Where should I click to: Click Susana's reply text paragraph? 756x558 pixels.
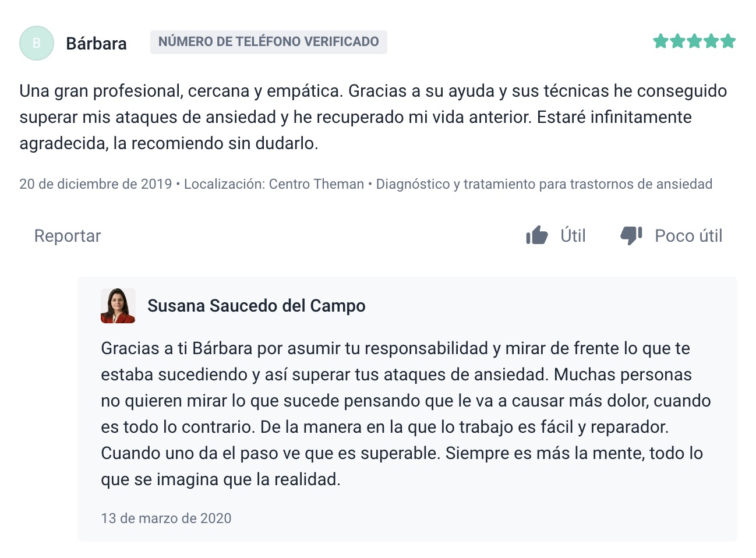tap(405, 414)
